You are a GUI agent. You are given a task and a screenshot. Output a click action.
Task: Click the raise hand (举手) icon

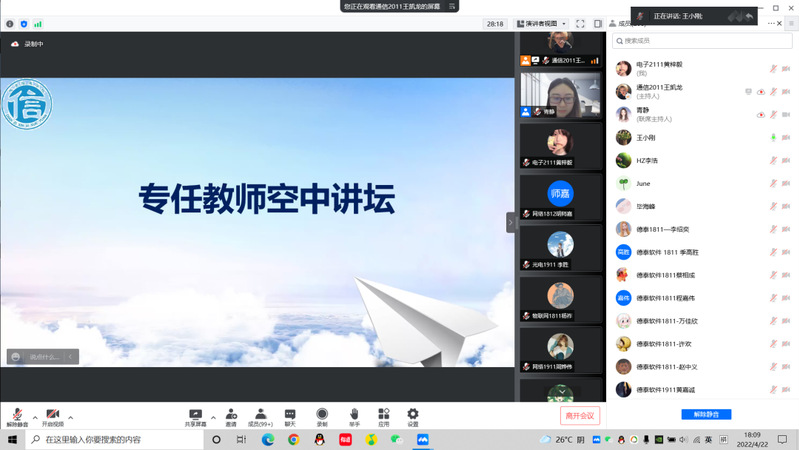point(354,416)
